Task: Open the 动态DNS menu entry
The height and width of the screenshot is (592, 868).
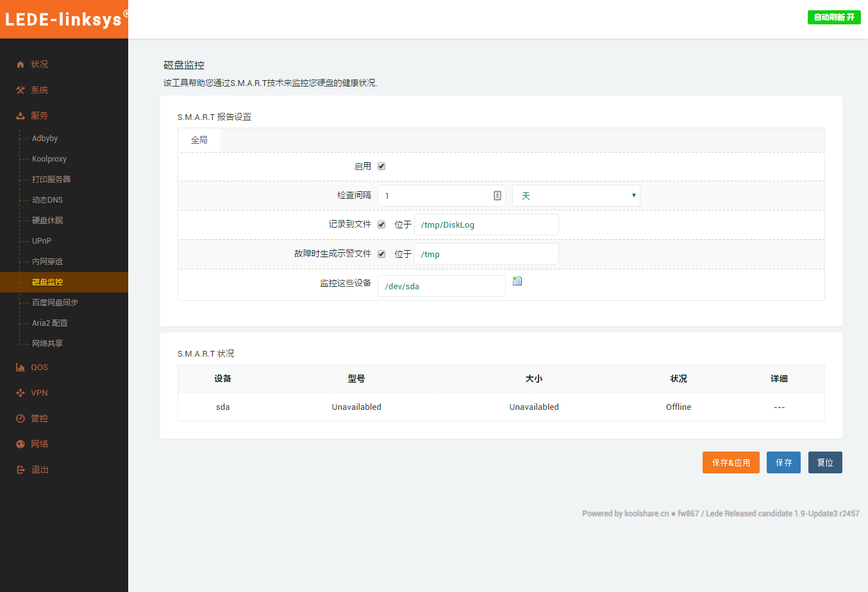Action: [47, 200]
